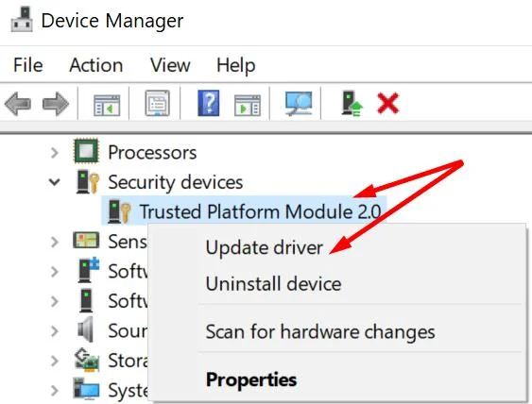Screen dimensions: 532x404
Task: Open the File menu
Action: [x=28, y=65]
